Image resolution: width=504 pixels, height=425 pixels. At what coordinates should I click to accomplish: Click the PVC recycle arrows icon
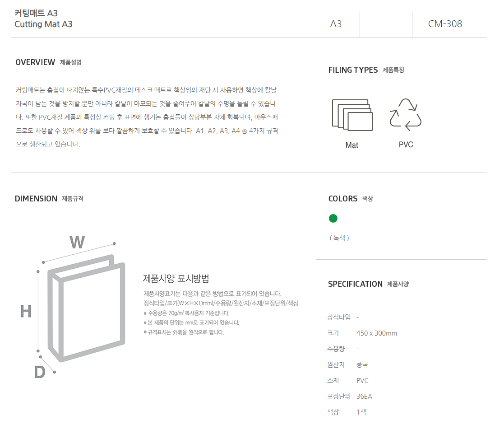tap(405, 115)
